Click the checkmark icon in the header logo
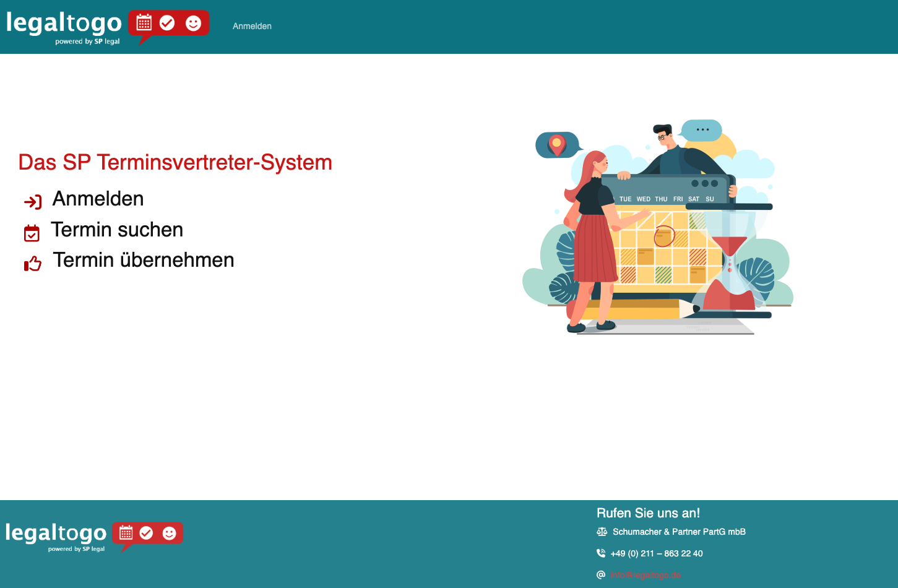 click(x=168, y=23)
